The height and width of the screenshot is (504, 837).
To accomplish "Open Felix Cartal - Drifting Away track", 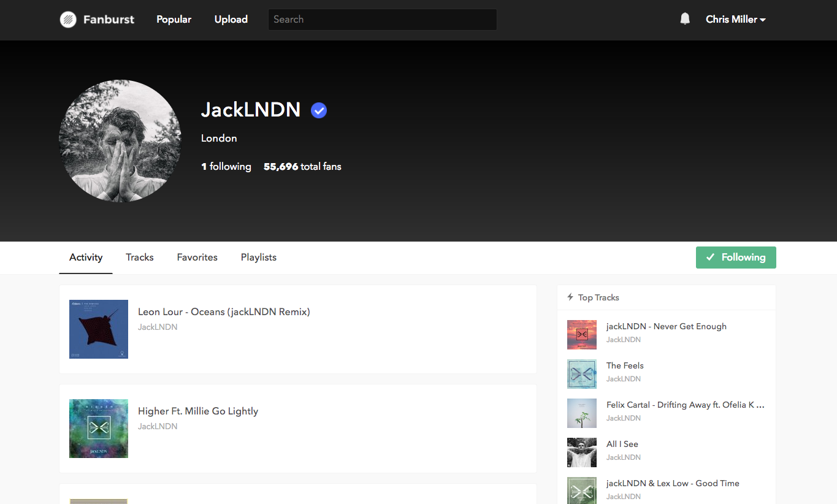I will coord(686,405).
